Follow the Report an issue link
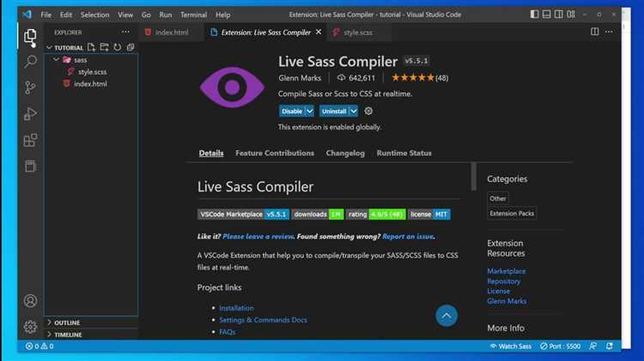The height and width of the screenshot is (361, 644). [x=408, y=237]
